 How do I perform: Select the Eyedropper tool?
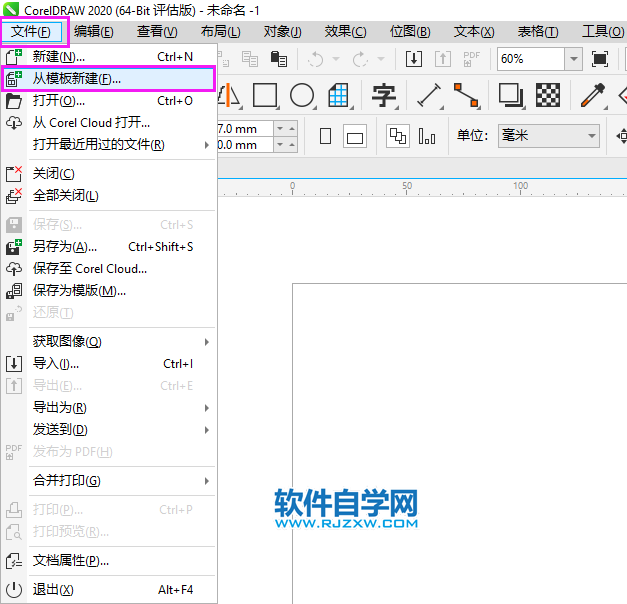point(593,95)
